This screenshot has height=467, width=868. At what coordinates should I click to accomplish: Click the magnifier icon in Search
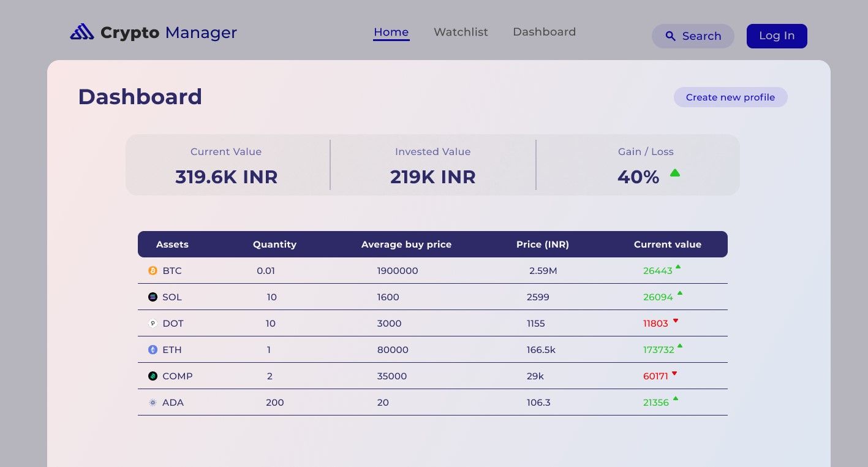coord(671,36)
